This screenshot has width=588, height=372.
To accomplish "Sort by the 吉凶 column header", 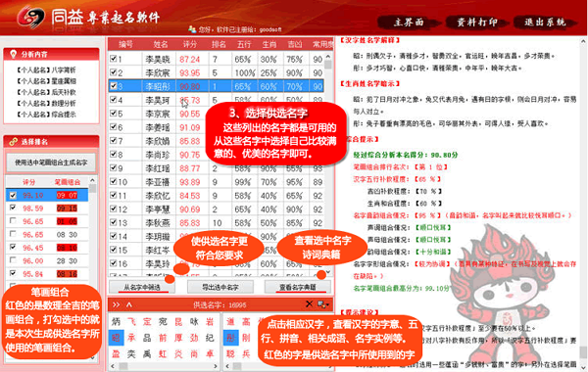I will (295, 44).
